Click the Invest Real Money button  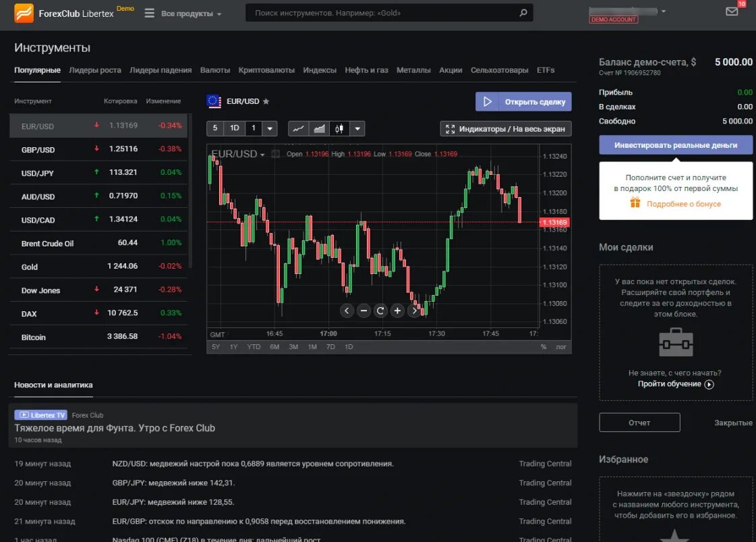[676, 145]
